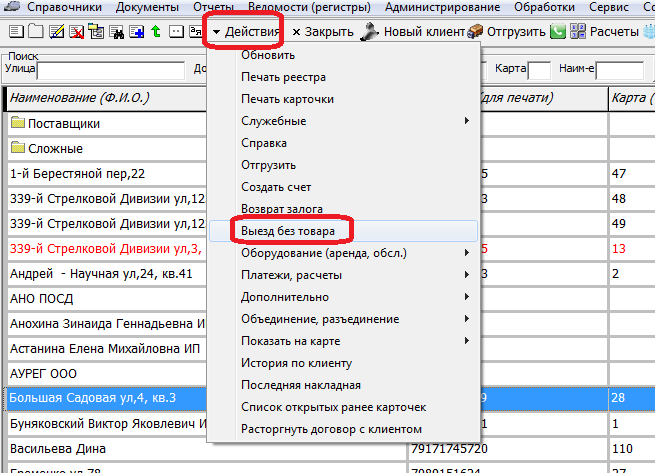Viewport: 655px width, 473px height.
Task: Open the Справочники menu
Action: (x=67, y=7)
